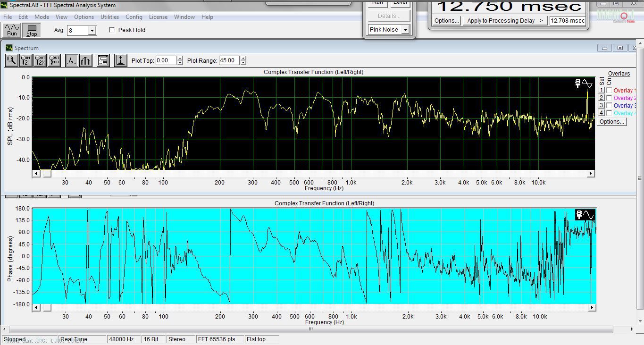This screenshot has height=345, width=644.
Task: Click the Spectrum window title icon
Action: [x=9, y=48]
